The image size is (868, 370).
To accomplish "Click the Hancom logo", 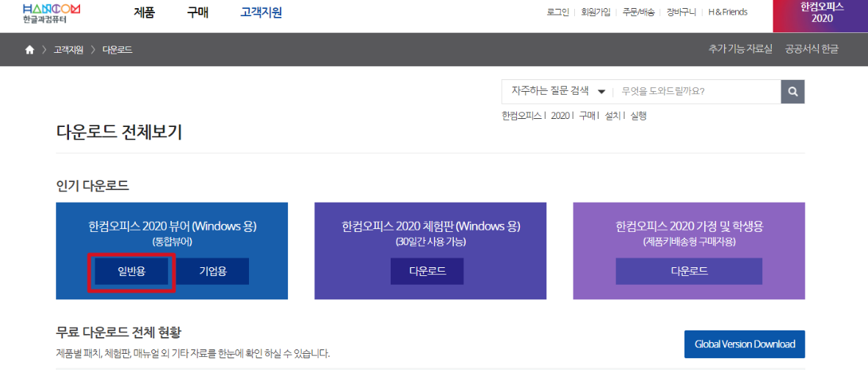I will tap(51, 14).
